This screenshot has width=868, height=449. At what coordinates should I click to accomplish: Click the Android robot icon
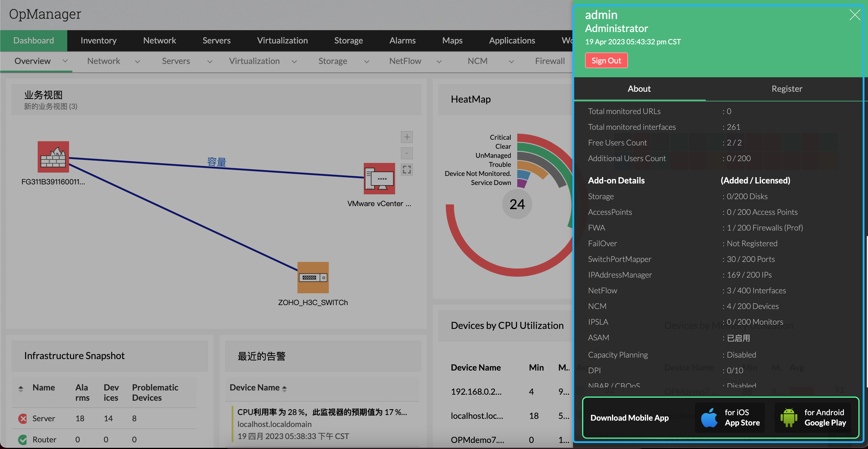pos(789,417)
